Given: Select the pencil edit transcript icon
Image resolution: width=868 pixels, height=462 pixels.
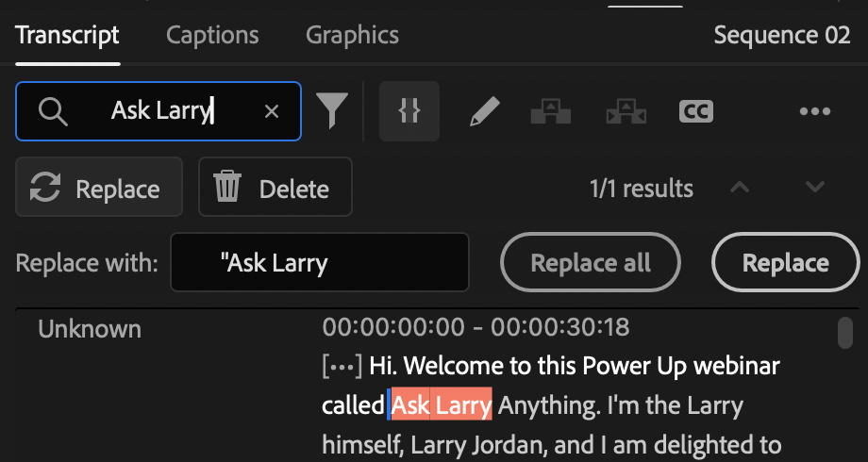Looking at the screenshot, I should click(484, 111).
